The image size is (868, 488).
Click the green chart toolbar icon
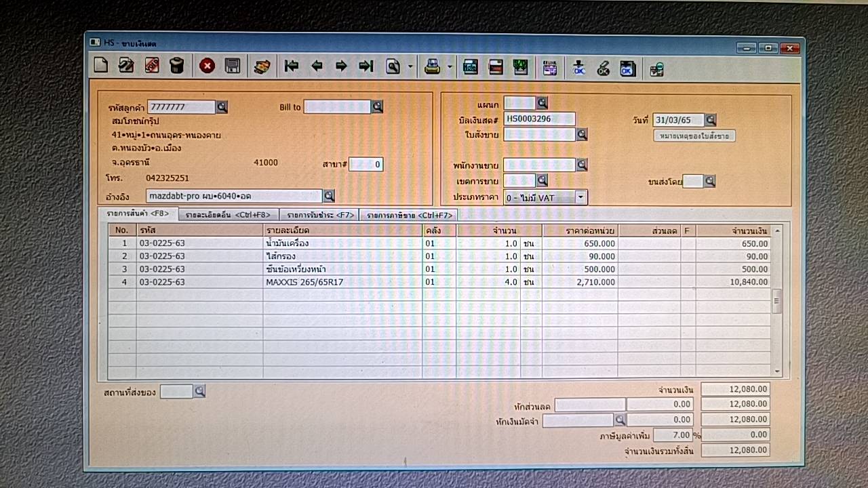tap(520, 66)
